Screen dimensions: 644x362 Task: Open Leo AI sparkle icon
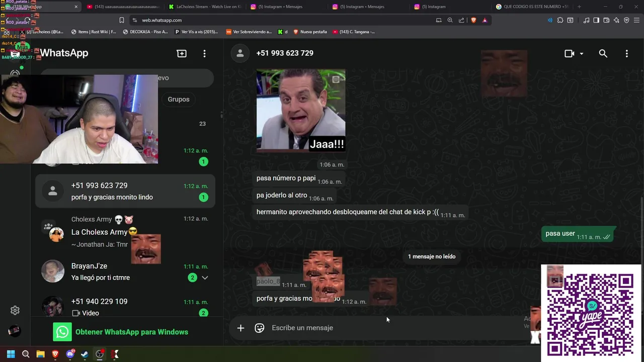616,20
